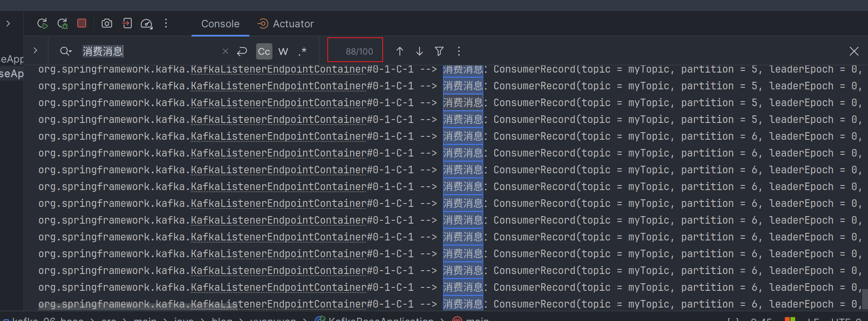868x321 pixels.
Task: Open the profiler gauge icon
Action: (x=146, y=23)
